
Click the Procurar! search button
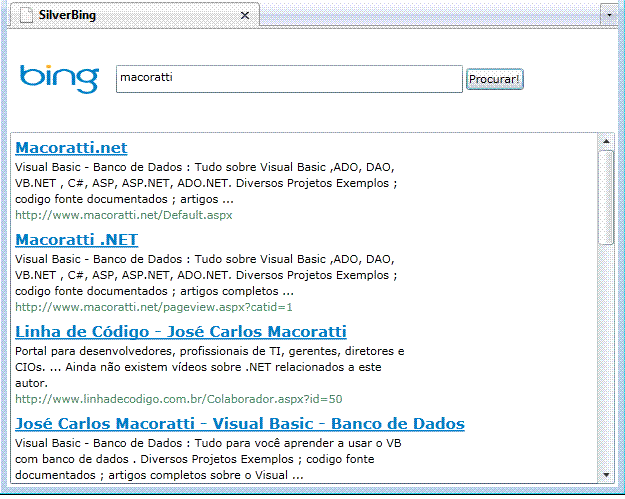coord(495,79)
